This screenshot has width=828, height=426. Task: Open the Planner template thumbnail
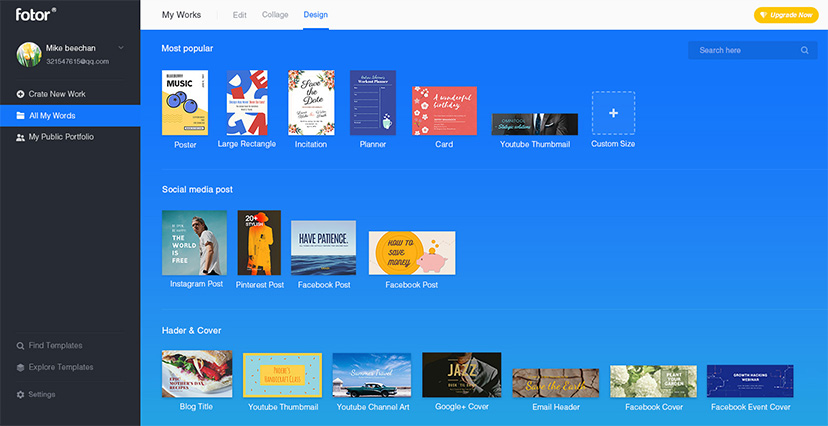pos(373,103)
